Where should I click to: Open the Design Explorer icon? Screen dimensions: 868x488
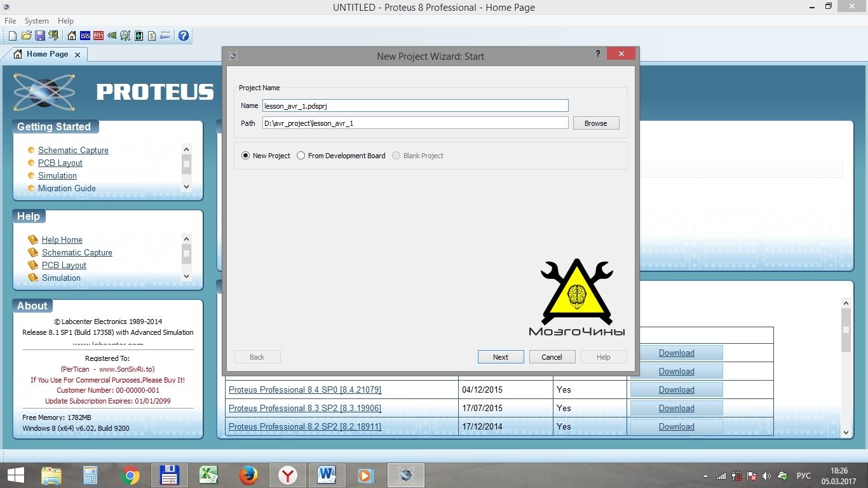tap(139, 36)
